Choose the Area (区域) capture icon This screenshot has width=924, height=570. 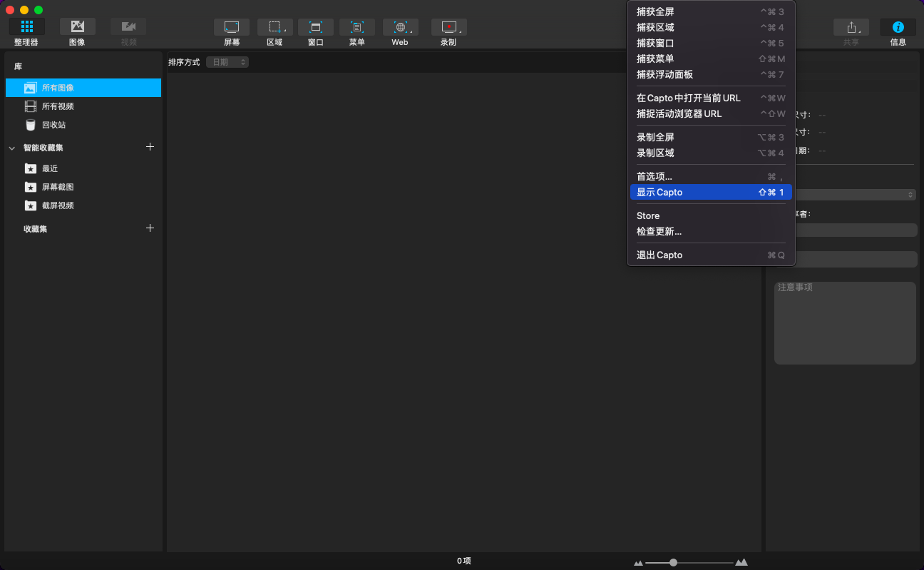pyautogui.click(x=274, y=27)
